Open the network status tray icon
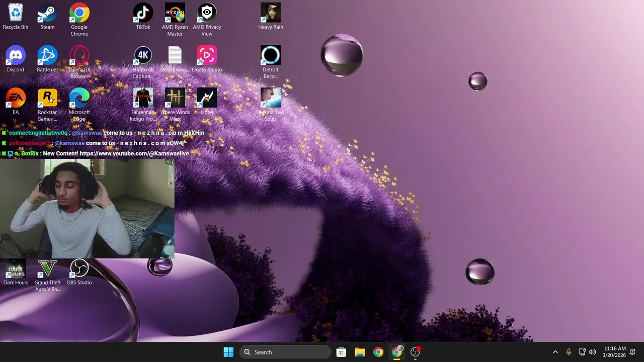644x362 pixels. (x=582, y=352)
